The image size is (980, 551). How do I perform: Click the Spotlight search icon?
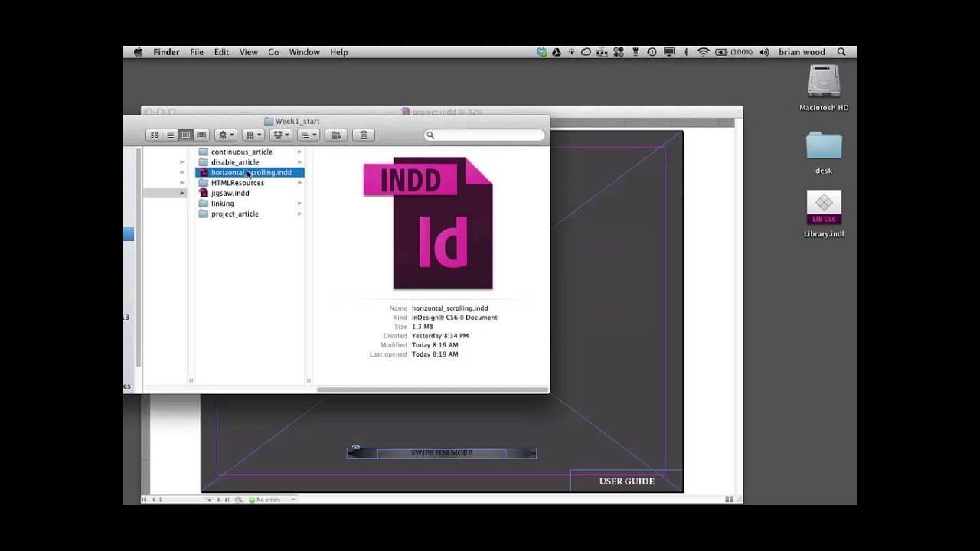[841, 52]
